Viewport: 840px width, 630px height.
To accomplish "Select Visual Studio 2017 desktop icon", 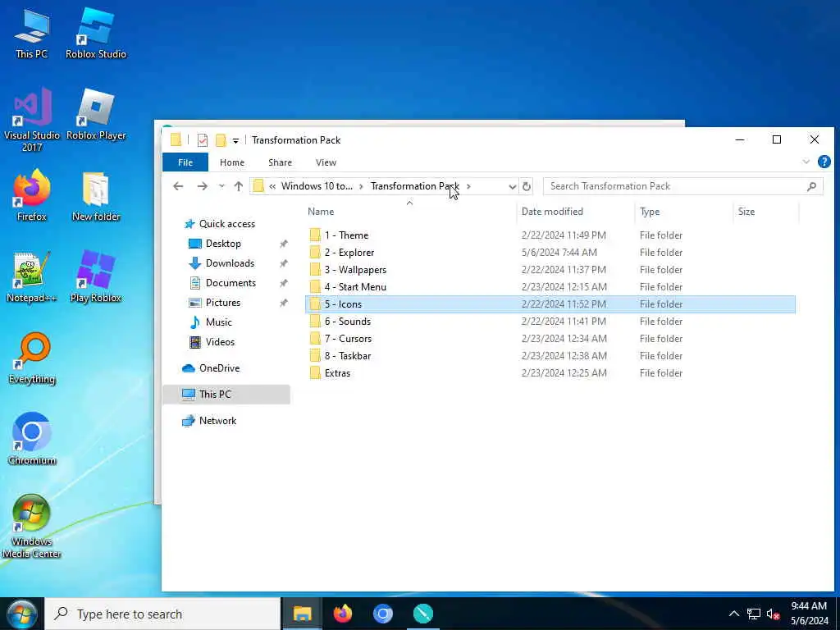I will tap(32, 120).
